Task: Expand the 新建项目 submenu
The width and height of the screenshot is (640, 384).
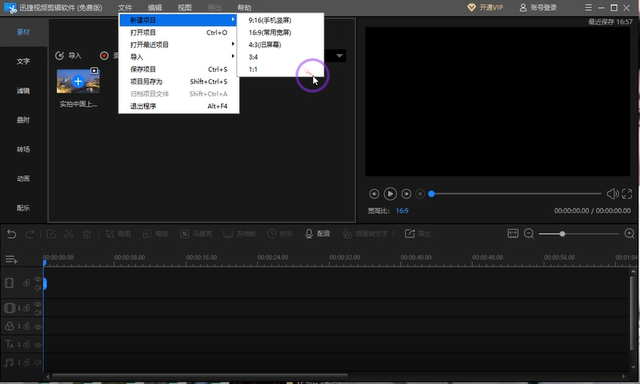Action: point(178,20)
